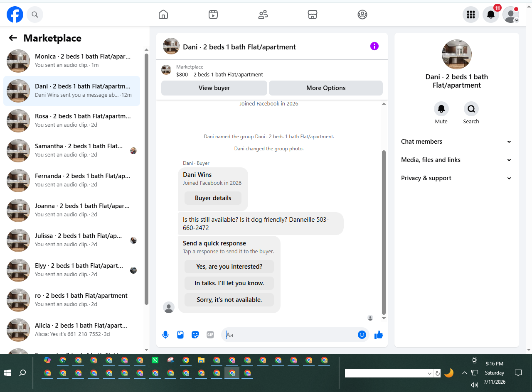532x392 pixels.
Task: Search in conversation using magnifier icon
Action: point(471,109)
